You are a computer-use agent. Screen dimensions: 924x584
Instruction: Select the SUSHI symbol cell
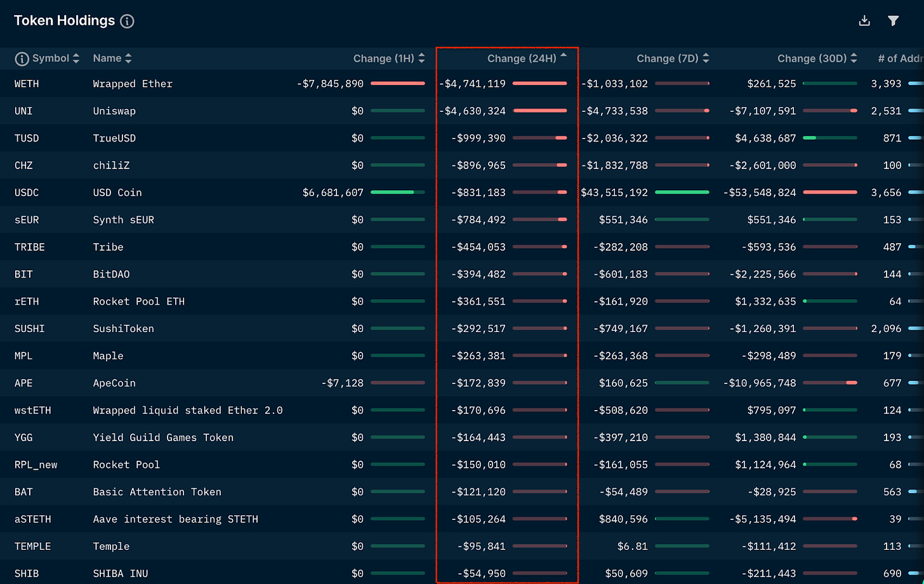coord(30,329)
